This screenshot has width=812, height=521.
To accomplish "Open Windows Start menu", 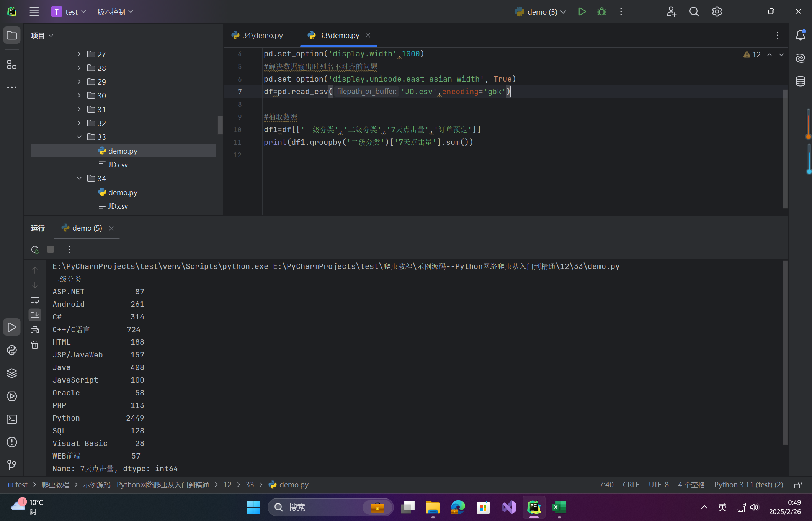I will (253, 507).
